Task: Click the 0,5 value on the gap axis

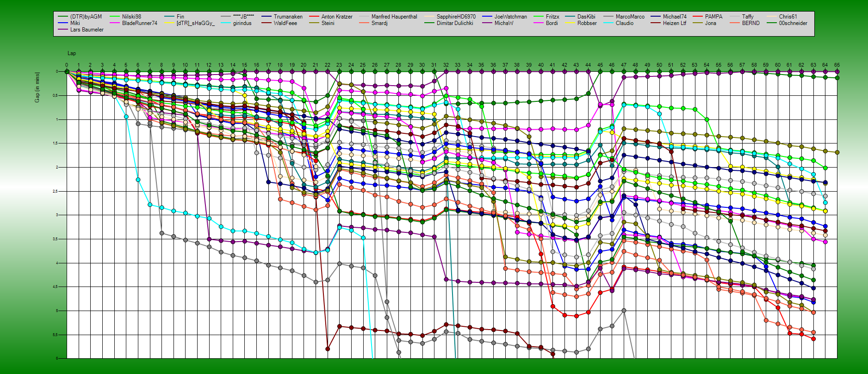Action: click(55, 96)
